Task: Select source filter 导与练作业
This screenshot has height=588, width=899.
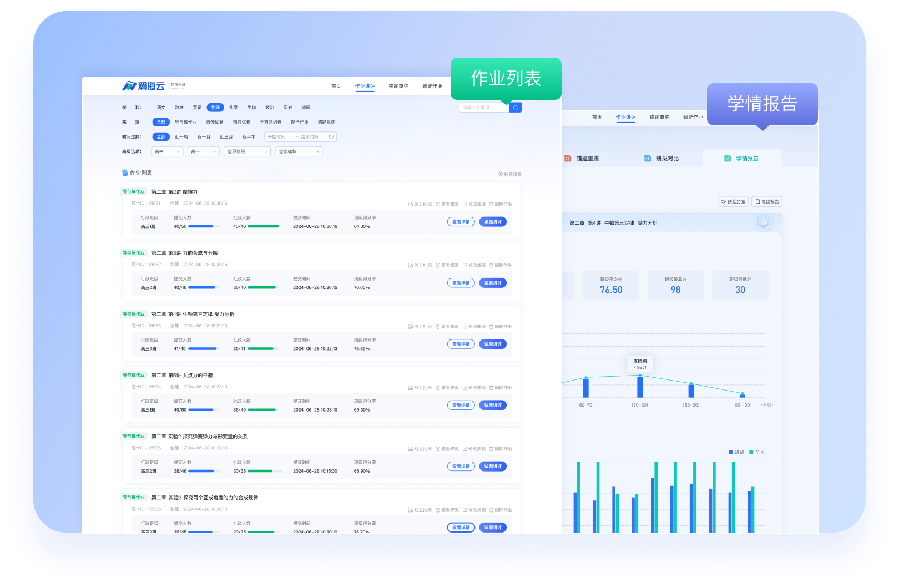Action: [186, 122]
